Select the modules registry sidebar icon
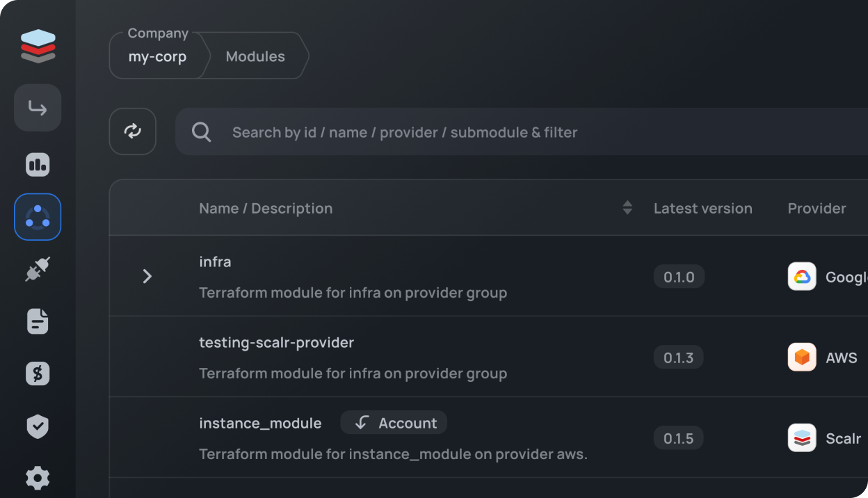This screenshot has height=498, width=868. [38, 217]
